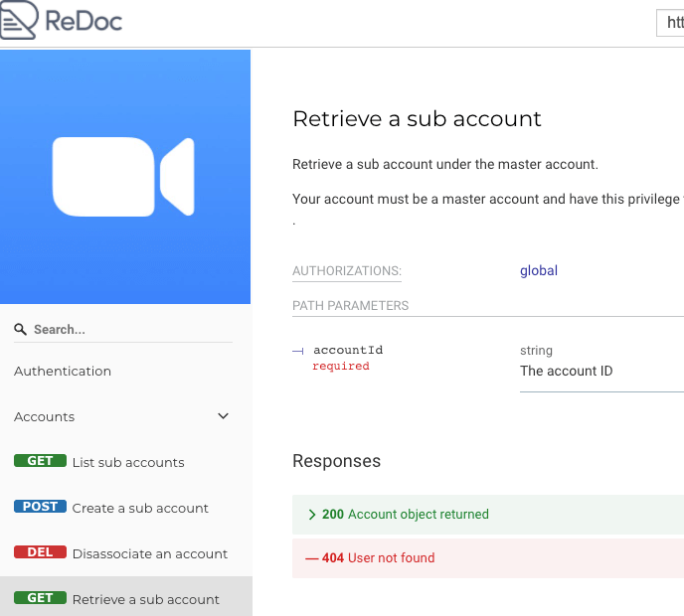The height and width of the screenshot is (616, 684).
Task: Open the Accounts menu item
Action: 44,417
